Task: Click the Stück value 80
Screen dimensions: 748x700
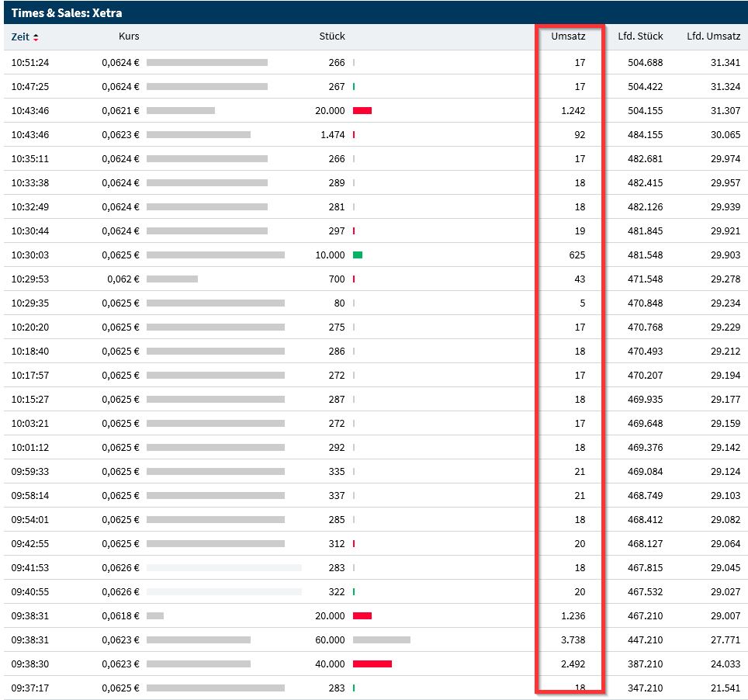Action: pos(339,303)
